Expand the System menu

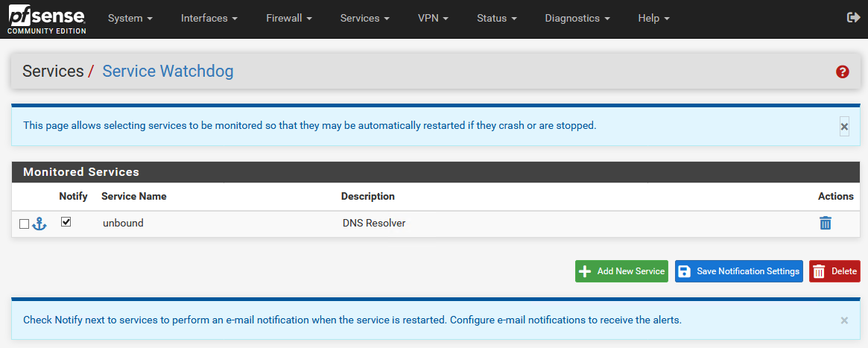[130, 18]
